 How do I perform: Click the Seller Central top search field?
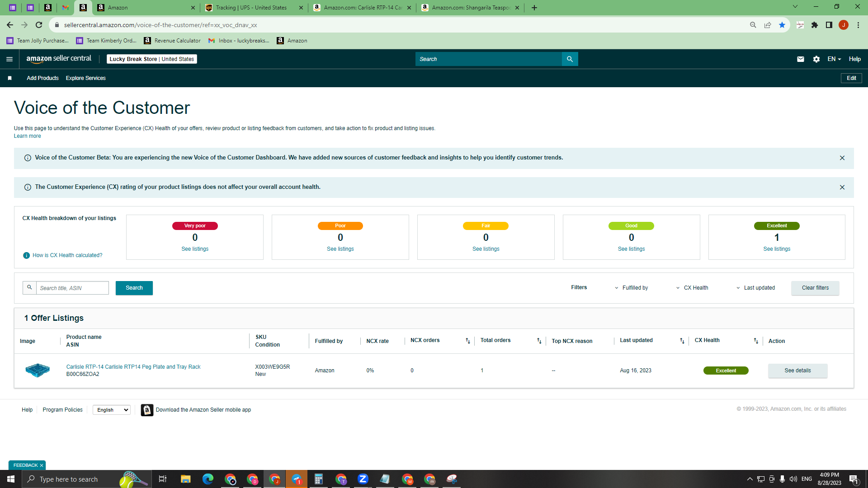488,59
